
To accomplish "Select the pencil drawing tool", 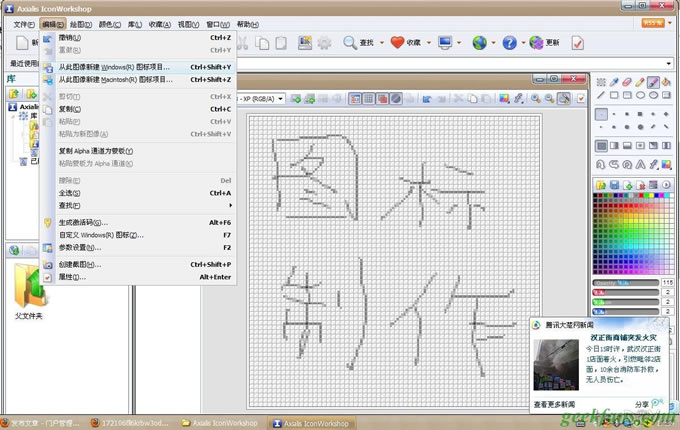I will (640, 82).
